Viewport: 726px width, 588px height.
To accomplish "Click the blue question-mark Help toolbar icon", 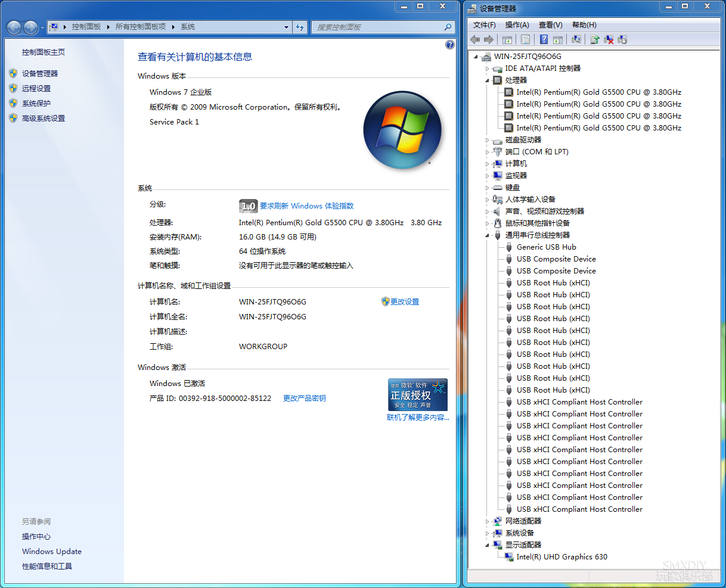I will 544,39.
